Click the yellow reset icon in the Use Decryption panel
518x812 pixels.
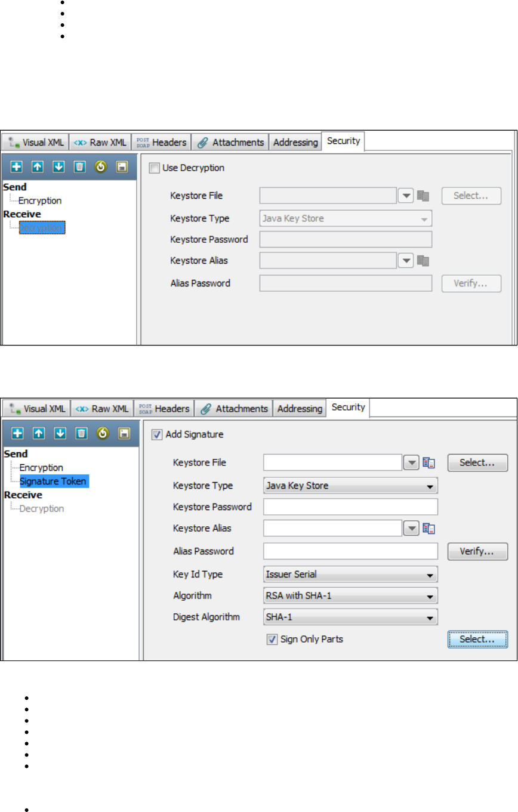(100, 166)
